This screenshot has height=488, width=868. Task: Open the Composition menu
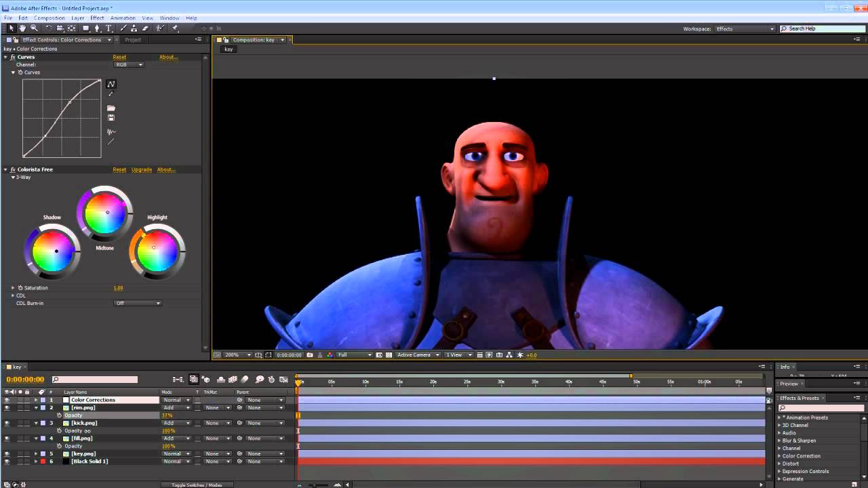point(50,18)
